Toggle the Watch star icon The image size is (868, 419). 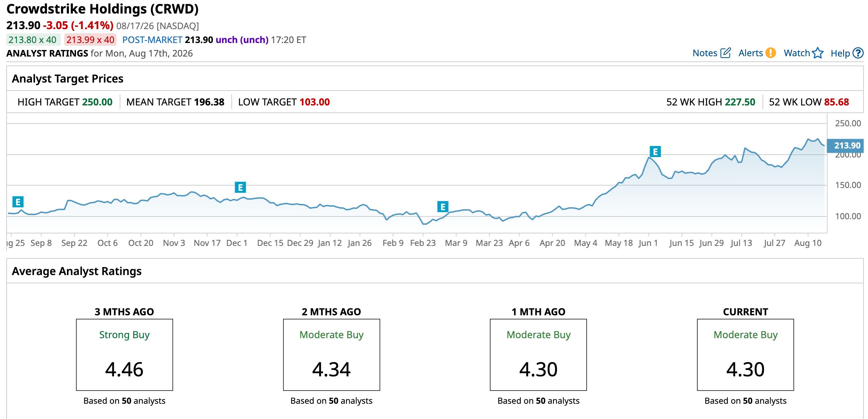pos(818,53)
